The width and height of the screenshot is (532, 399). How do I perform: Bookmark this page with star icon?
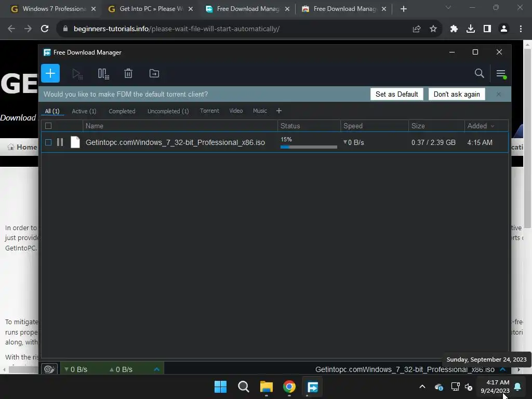pos(433,29)
